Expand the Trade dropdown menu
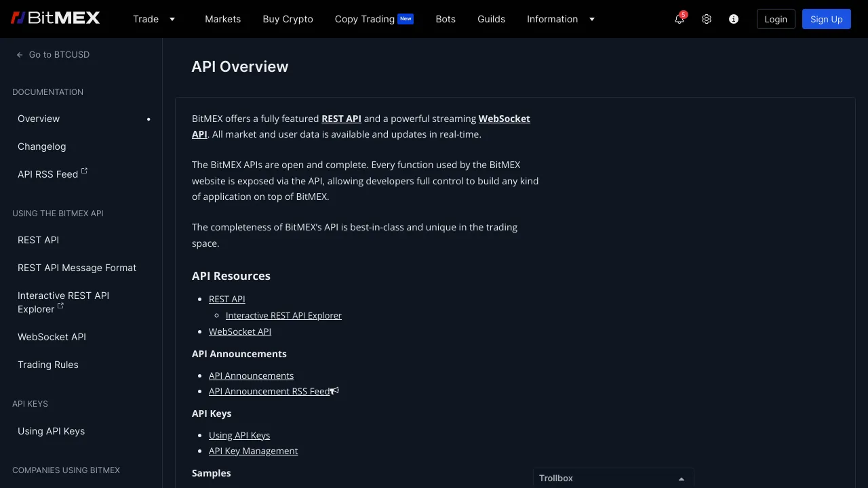This screenshot has height=488, width=868. click(172, 19)
